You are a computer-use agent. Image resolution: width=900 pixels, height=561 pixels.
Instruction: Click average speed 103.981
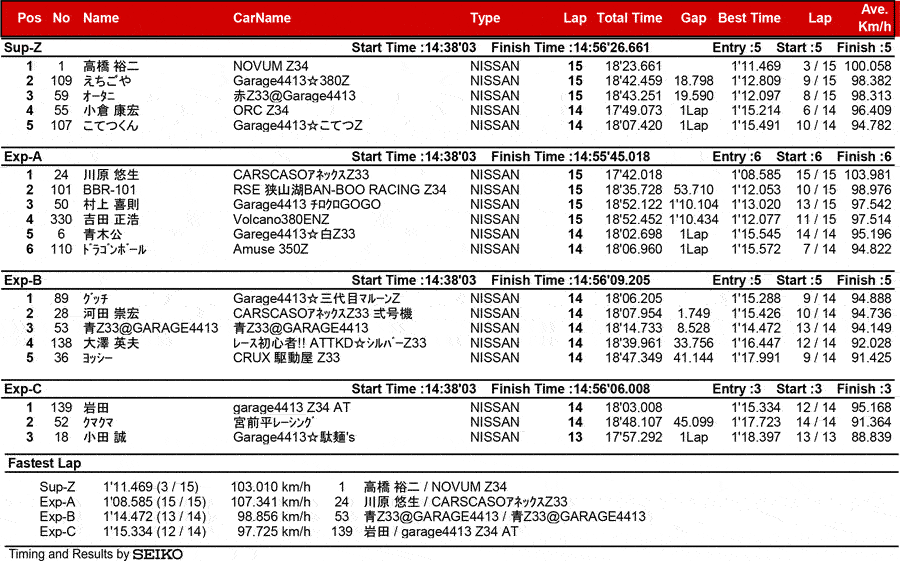868,175
